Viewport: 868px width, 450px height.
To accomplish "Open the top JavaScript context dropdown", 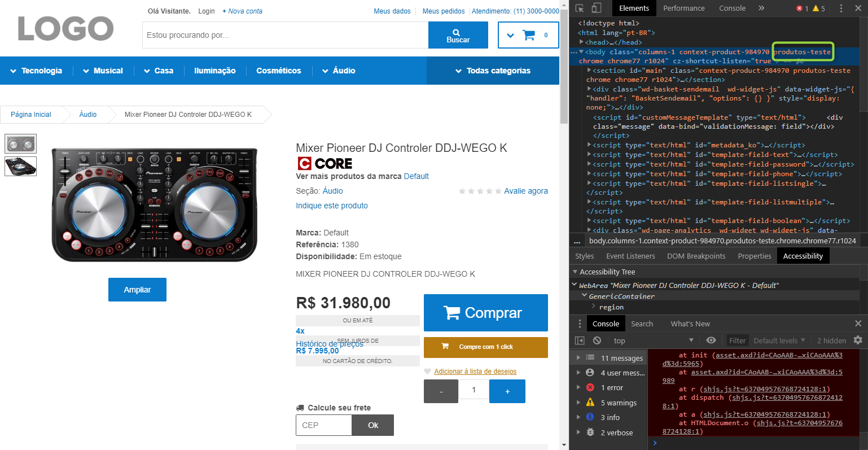I will [x=653, y=340].
